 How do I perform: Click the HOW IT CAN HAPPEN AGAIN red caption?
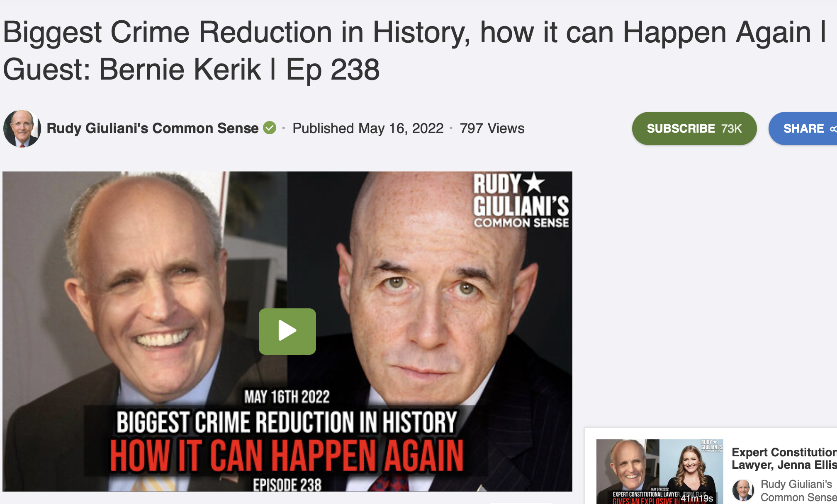pos(287,456)
